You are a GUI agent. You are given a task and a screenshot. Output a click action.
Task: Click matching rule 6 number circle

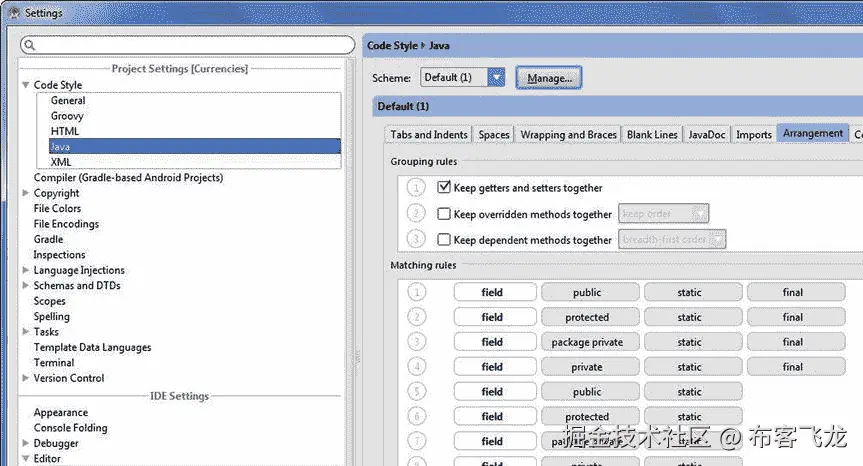tap(417, 416)
